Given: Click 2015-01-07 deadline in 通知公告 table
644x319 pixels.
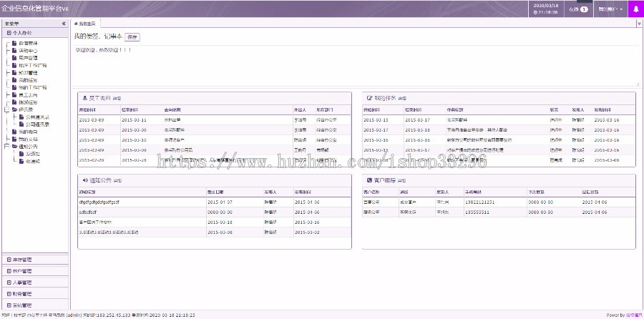Looking at the screenshot, I should 220,202.
